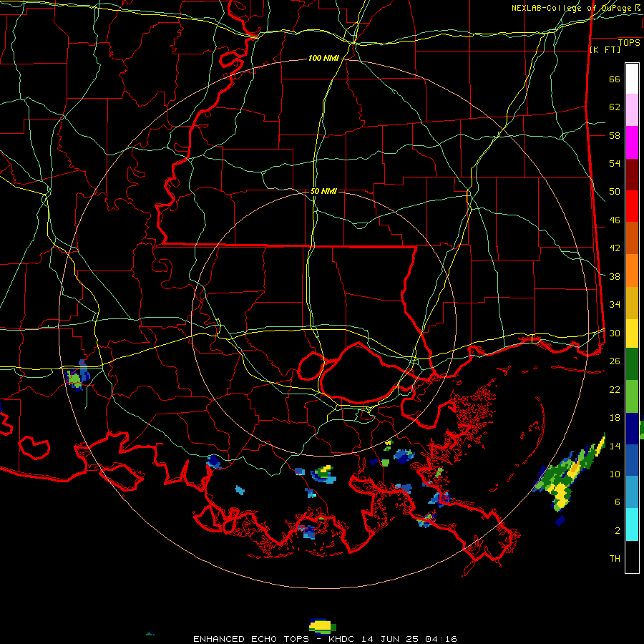The image size is (644, 644).
Task: Click the legend value 6
Action: (x=617, y=502)
